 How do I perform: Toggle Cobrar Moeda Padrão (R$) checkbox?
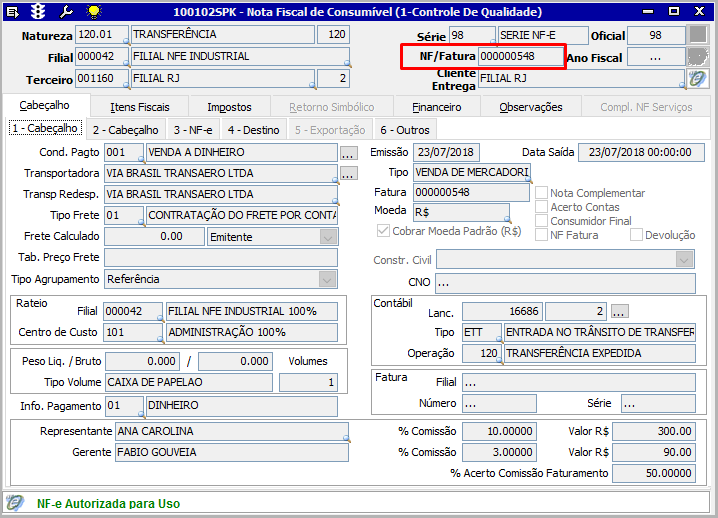[x=383, y=231]
